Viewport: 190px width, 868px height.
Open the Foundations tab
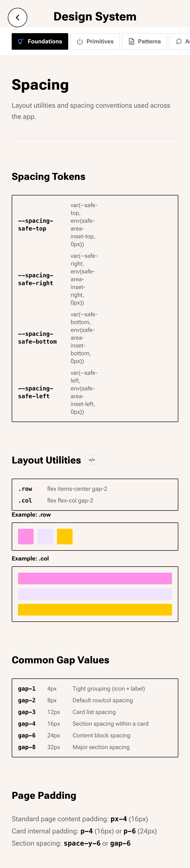point(40,41)
